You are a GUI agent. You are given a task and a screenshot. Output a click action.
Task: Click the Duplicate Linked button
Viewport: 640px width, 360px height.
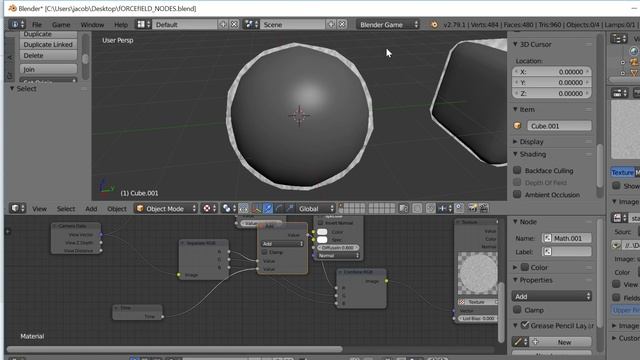coord(48,44)
